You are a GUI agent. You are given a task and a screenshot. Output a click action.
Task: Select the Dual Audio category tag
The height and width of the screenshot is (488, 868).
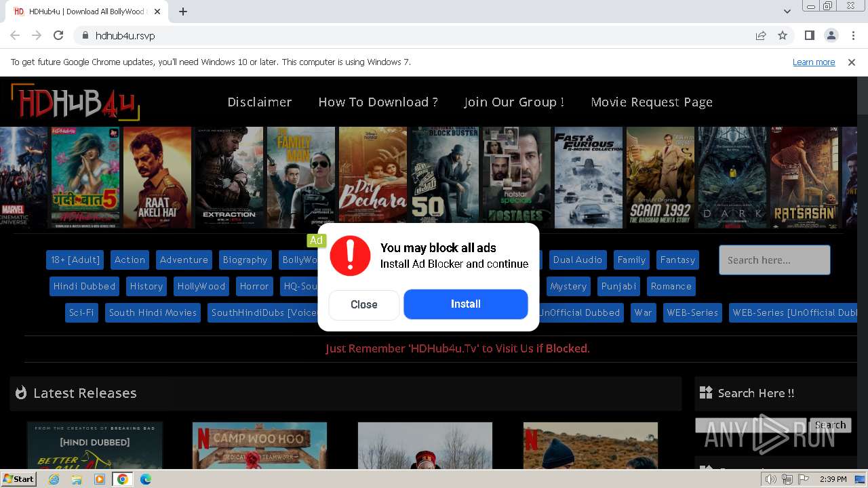tap(578, 260)
